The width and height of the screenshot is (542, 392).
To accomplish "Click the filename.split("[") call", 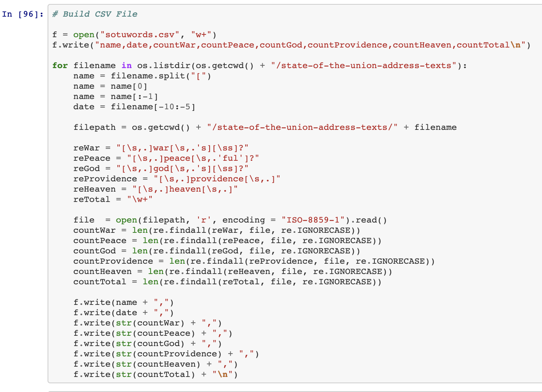I will [x=160, y=76].
